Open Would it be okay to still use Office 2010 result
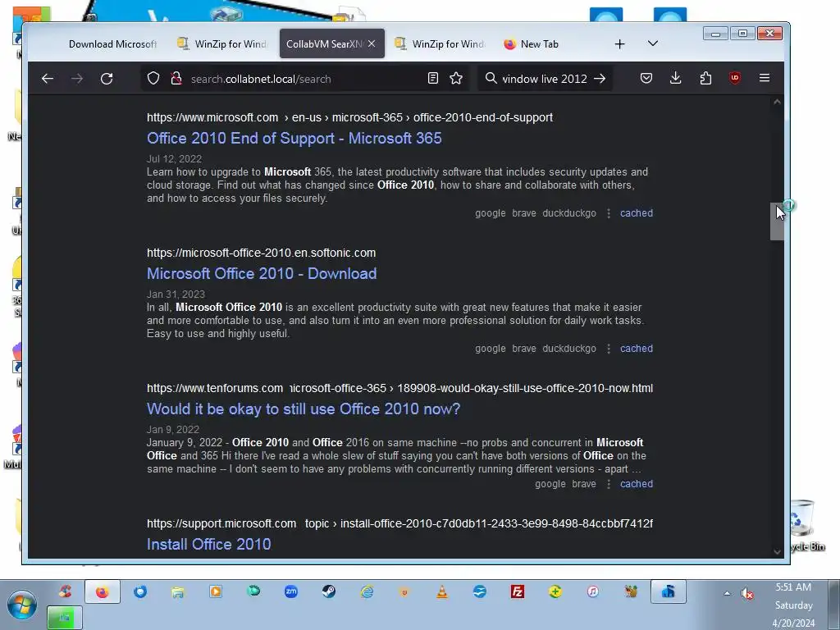The image size is (840, 630). pyautogui.click(x=304, y=409)
